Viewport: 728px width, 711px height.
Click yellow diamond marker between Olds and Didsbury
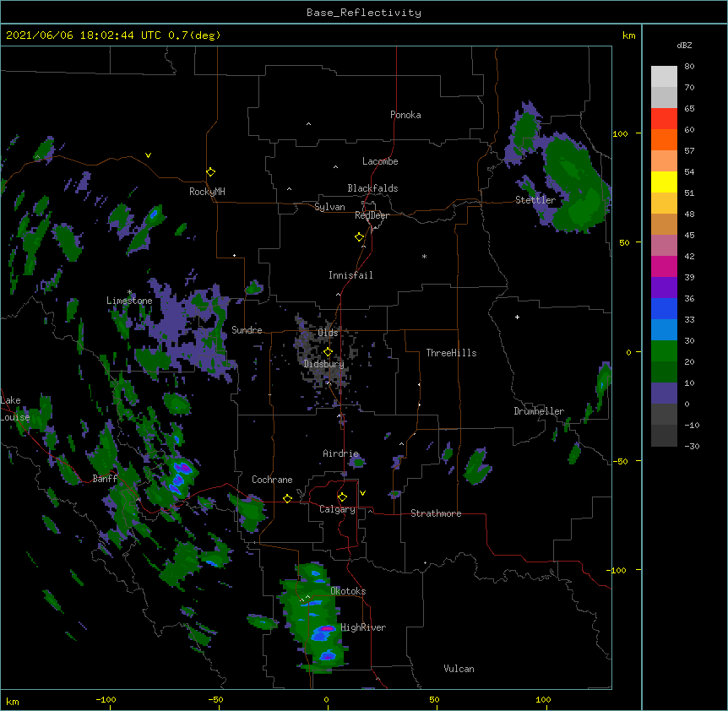(x=328, y=352)
